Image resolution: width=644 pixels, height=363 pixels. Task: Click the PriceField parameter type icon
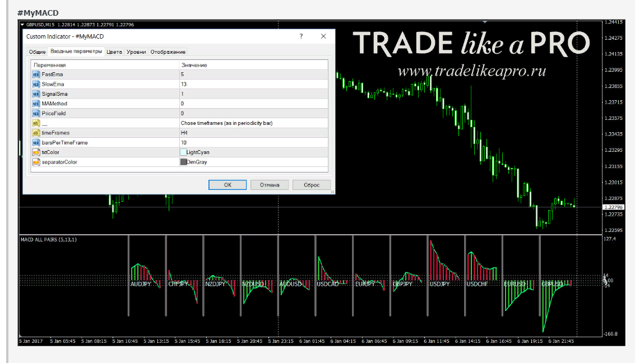36,113
